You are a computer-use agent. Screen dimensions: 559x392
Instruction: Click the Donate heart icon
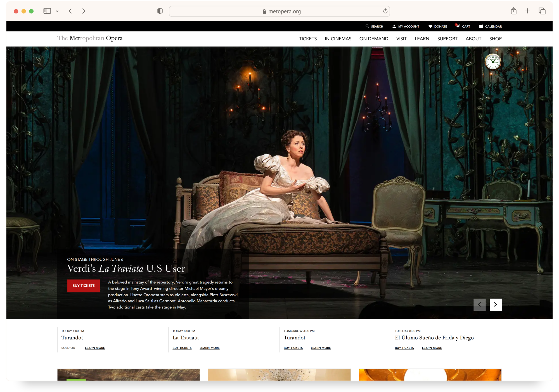tap(430, 26)
